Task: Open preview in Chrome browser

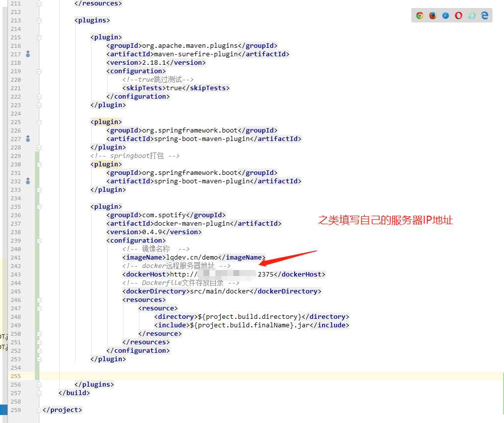Action: [419, 15]
